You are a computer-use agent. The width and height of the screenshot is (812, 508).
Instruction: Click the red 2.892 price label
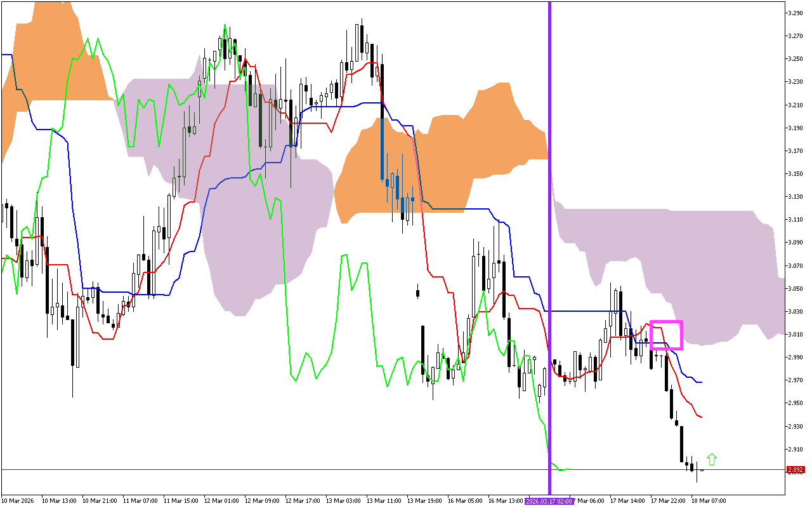(x=796, y=470)
